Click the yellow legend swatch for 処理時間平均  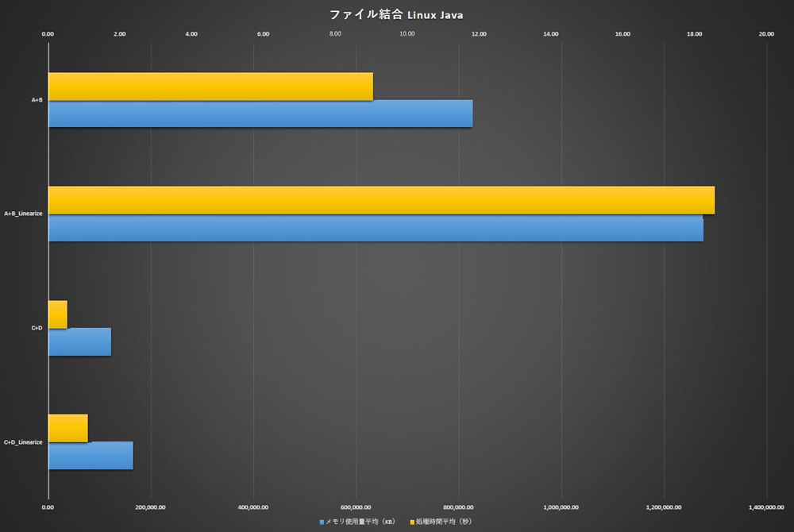pos(412,522)
